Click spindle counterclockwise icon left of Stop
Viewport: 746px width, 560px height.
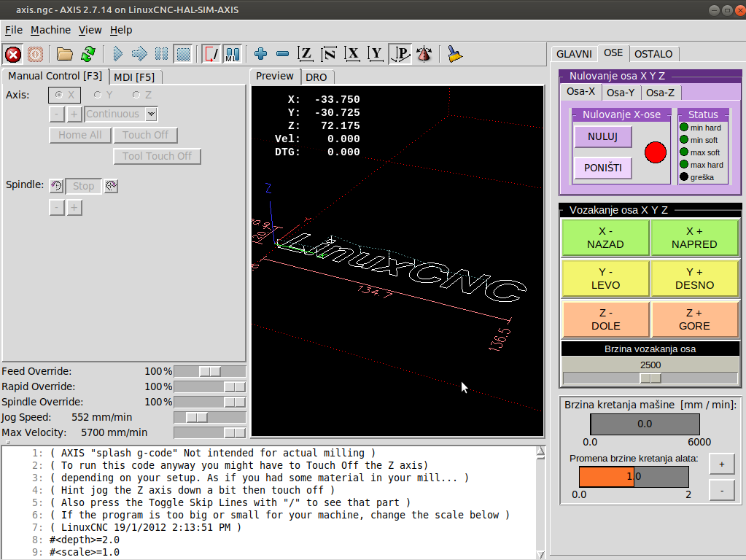point(56,185)
